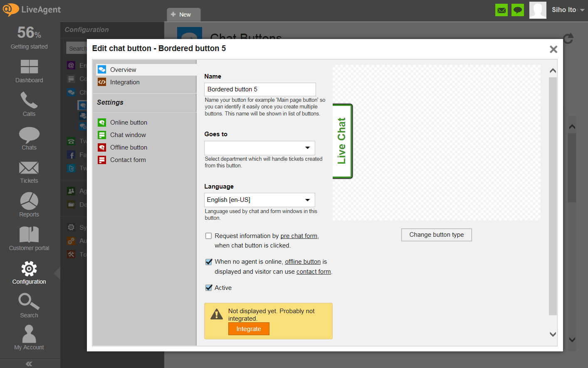Collapse sidebar with double-arrow icon
588x368 pixels.
29,364
